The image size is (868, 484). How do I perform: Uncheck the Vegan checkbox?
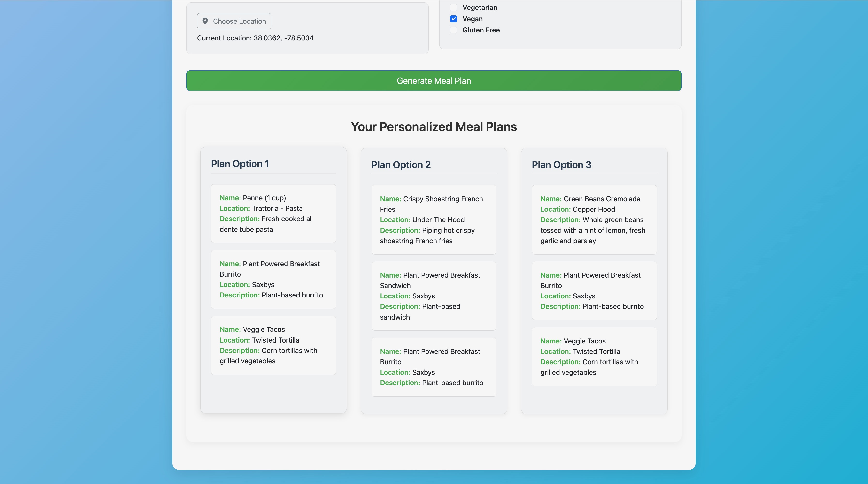(x=454, y=19)
